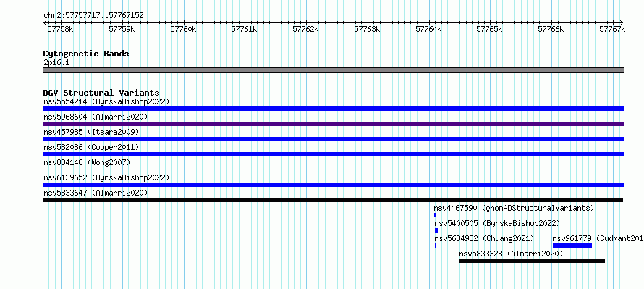Click ruler position 57760k
Screen dimensions: 644x289
pos(183,29)
